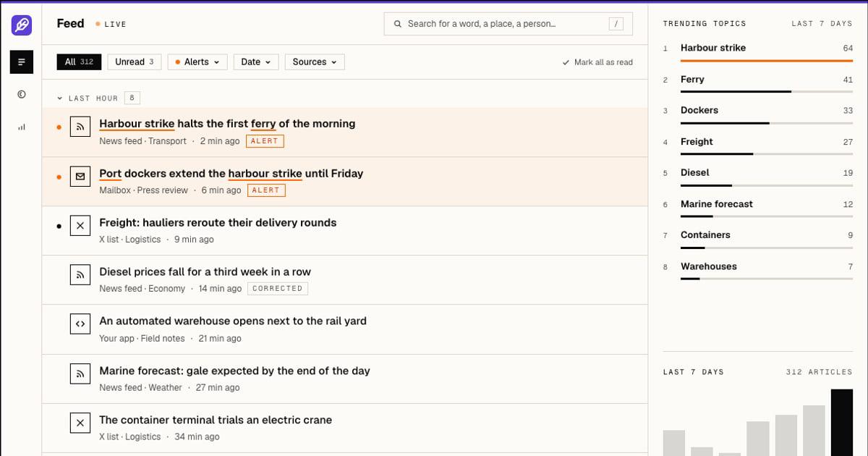The image size is (868, 456).
Task: Click the LIVE status indicator
Action: pos(111,24)
